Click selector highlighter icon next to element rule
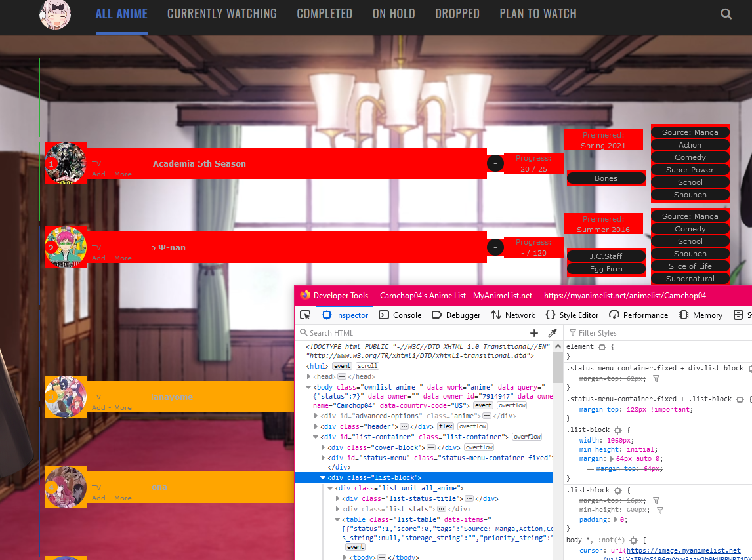 (x=600, y=347)
